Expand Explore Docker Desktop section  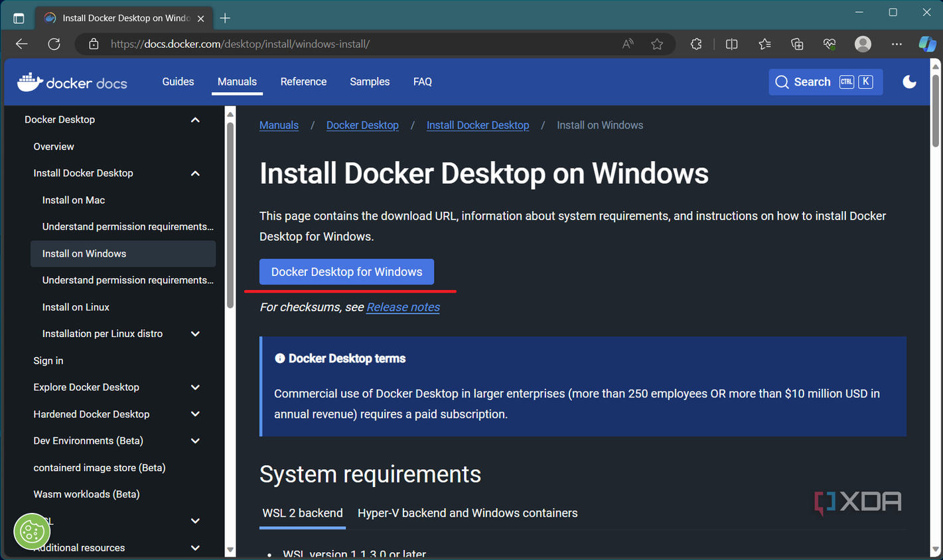coord(195,387)
